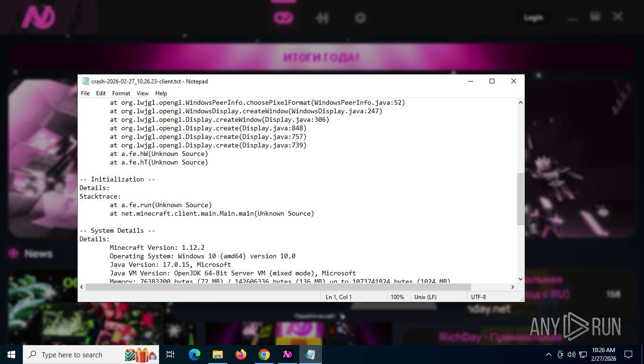644x364 pixels.
Task: Click the 'at a.fe.run(Unknown Source)' line
Action: (x=161, y=205)
